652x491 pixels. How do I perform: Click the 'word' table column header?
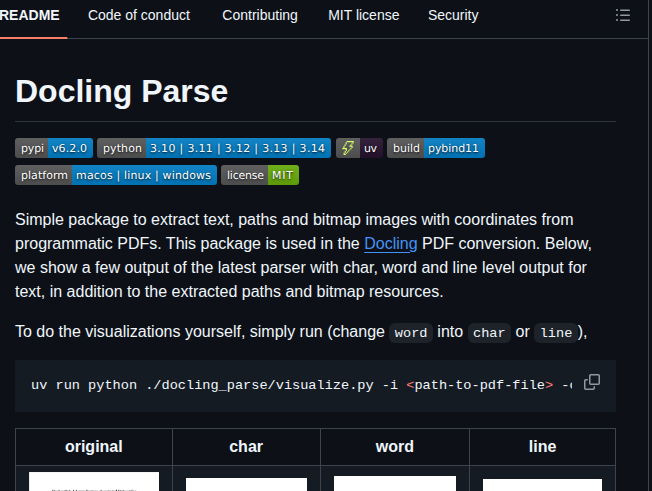[x=395, y=447]
